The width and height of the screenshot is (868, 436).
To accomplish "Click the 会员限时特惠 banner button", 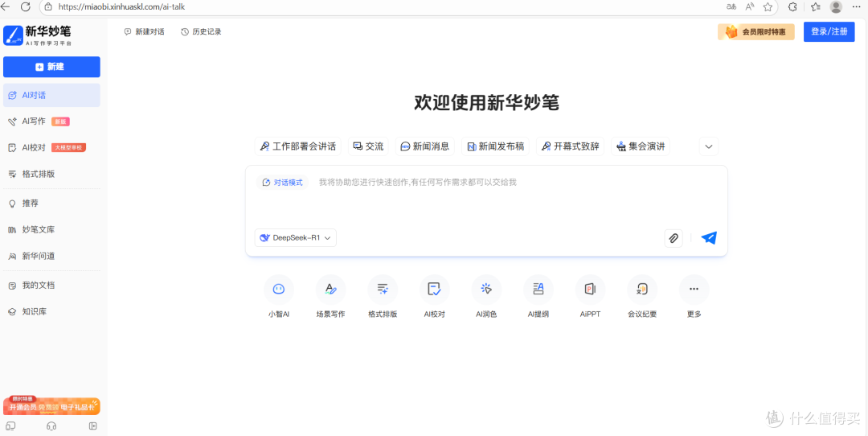I will pos(756,31).
